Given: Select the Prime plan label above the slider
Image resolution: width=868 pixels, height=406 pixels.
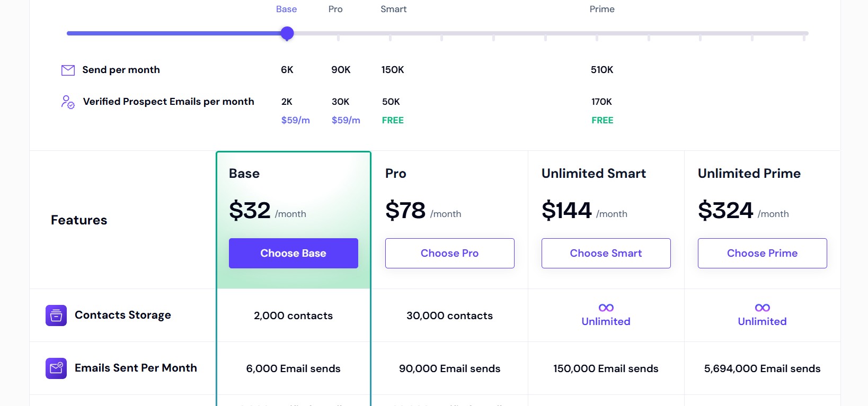Looking at the screenshot, I should tap(601, 8).
